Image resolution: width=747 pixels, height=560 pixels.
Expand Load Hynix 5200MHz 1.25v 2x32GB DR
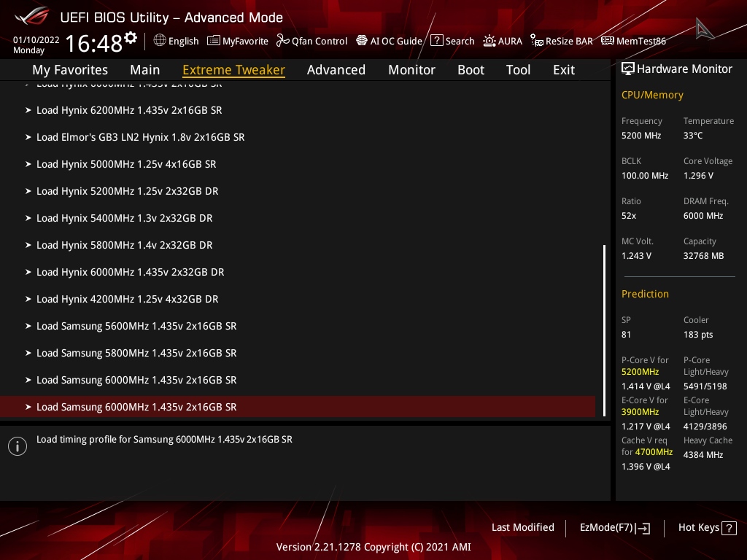(298, 191)
